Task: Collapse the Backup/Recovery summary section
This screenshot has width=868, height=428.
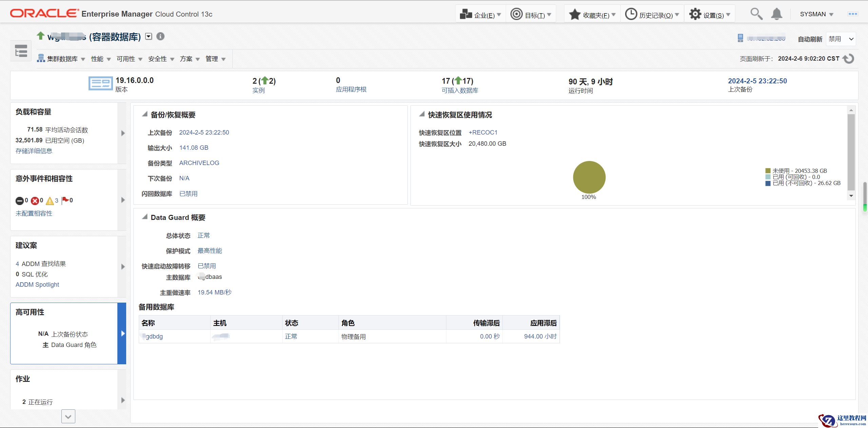Action: [145, 115]
